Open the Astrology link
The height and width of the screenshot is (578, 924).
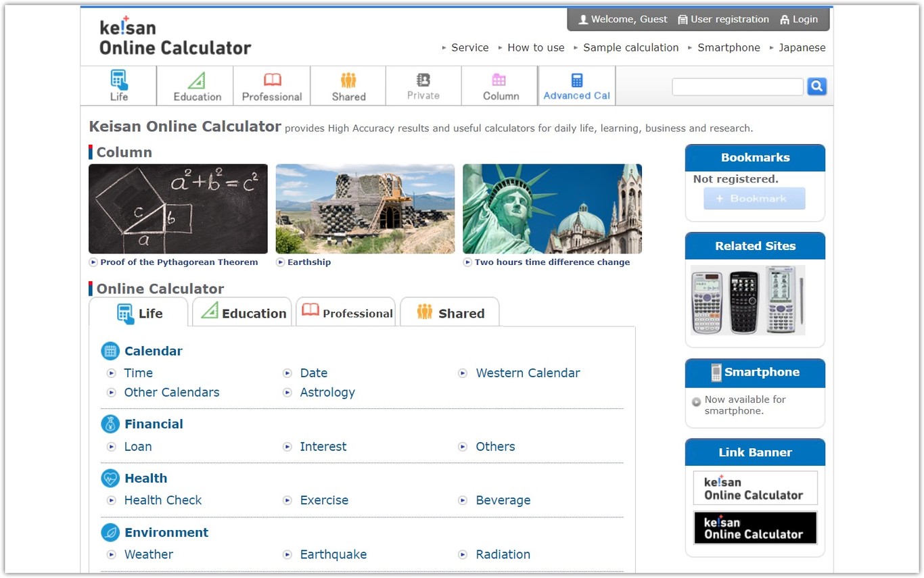click(327, 393)
